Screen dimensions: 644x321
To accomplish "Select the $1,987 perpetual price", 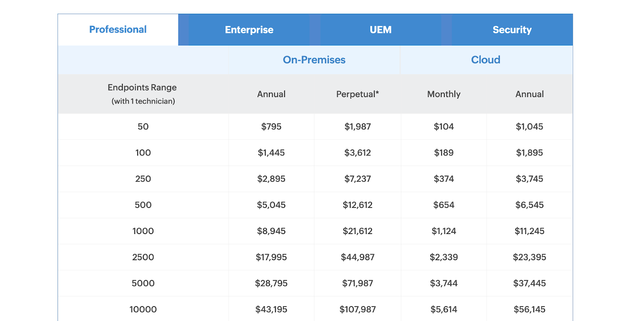I will [x=357, y=126].
